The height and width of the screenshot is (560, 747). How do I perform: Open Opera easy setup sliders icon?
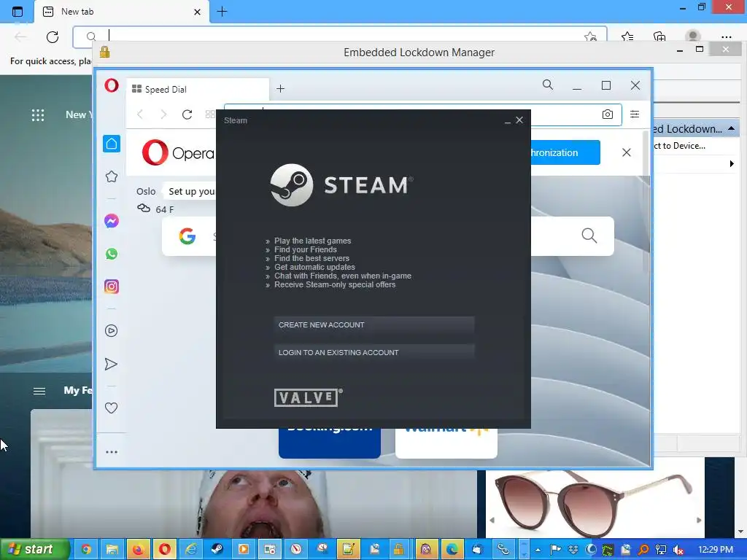(x=635, y=114)
